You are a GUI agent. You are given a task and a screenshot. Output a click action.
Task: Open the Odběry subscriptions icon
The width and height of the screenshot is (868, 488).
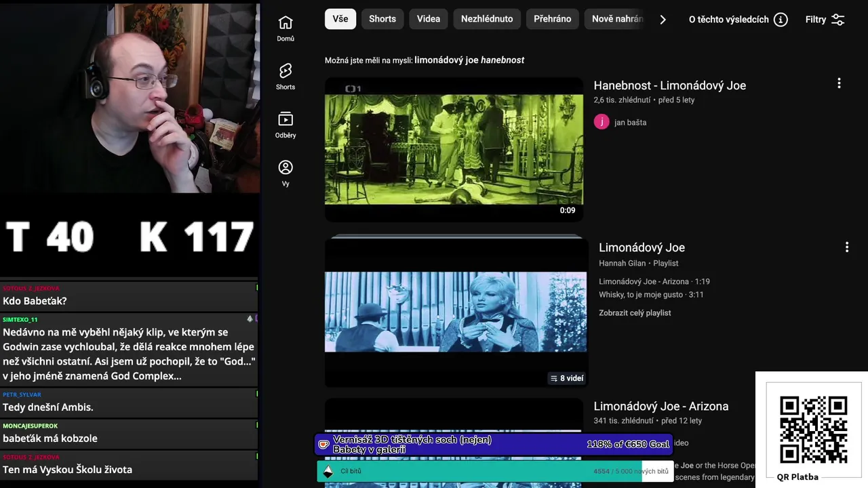tap(285, 119)
